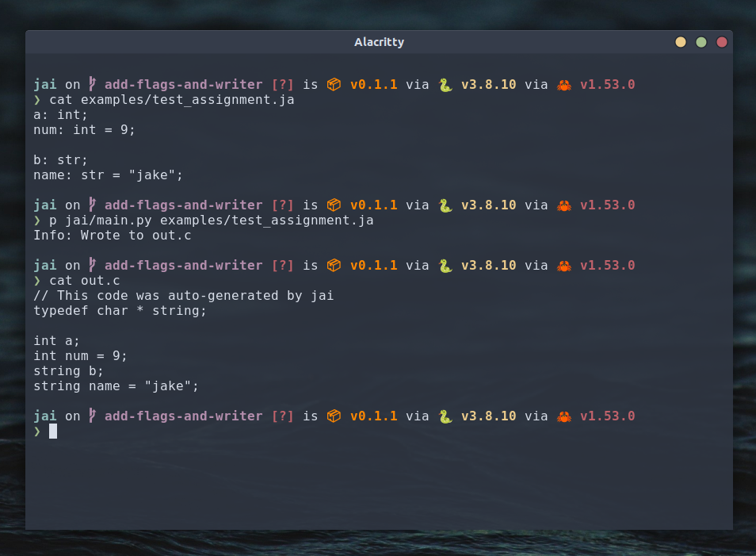The height and width of the screenshot is (556, 756).
Task: Click the python snake icon in second prompt
Action: [445, 205]
